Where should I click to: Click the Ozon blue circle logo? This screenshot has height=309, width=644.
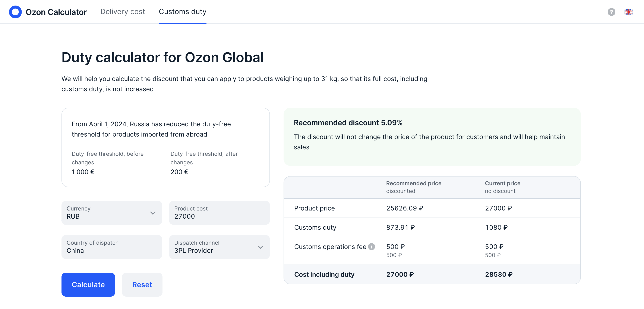click(15, 12)
